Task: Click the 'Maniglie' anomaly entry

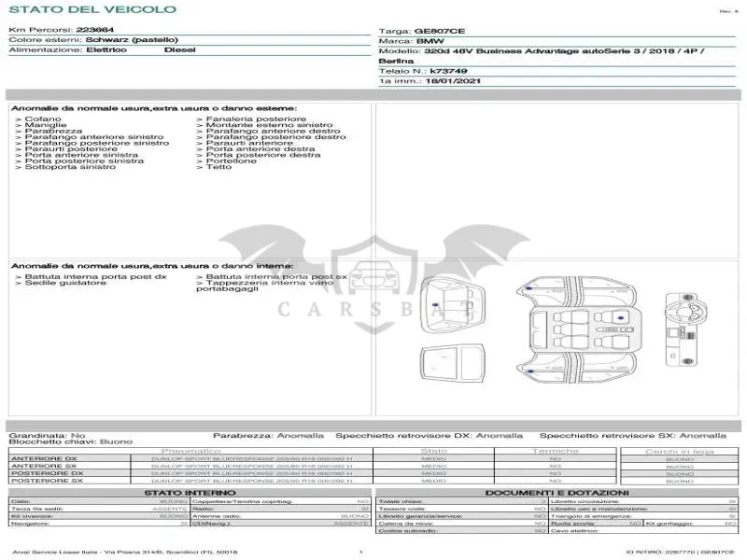Action: click(x=46, y=125)
